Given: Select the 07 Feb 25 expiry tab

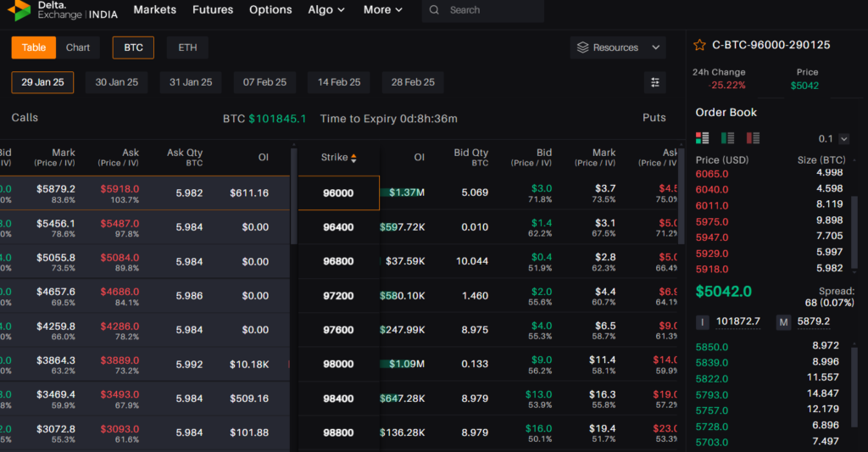Looking at the screenshot, I should tap(264, 82).
